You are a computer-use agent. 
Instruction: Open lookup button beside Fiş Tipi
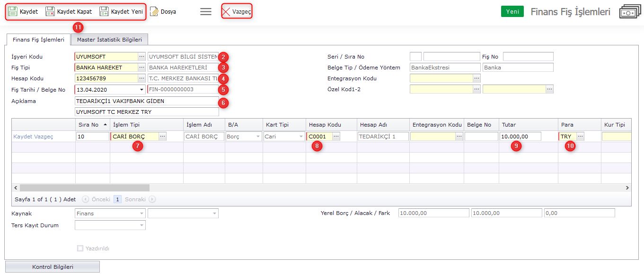coord(141,68)
